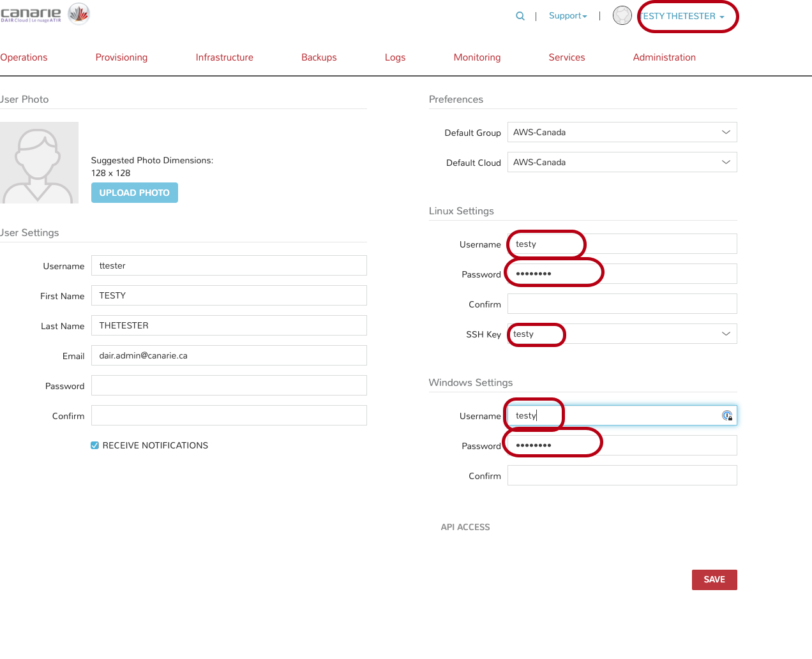
Task: Expand the Default Group dropdown
Action: [x=622, y=132]
